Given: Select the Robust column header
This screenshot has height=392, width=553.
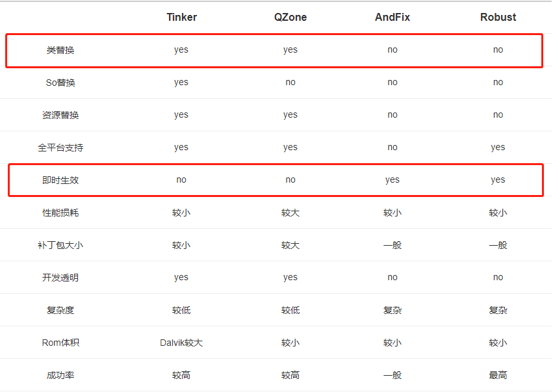Looking at the screenshot, I should (498, 18).
